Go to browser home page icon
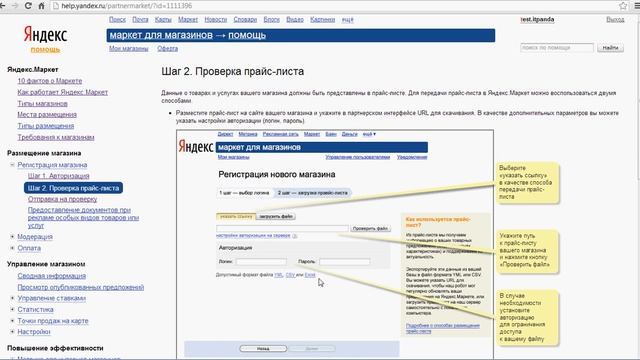640x360 pixels. pos(41,6)
